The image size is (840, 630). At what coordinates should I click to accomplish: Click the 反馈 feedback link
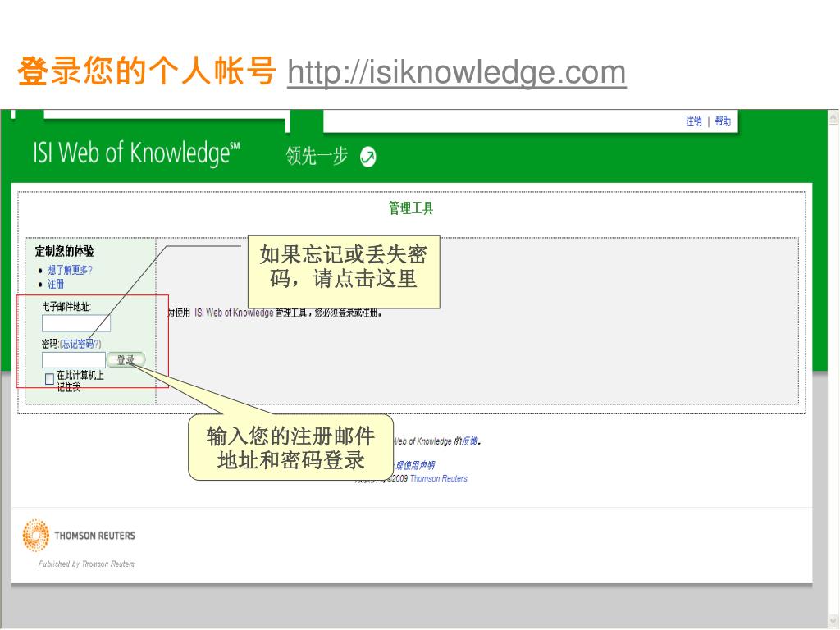coord(469,441)
